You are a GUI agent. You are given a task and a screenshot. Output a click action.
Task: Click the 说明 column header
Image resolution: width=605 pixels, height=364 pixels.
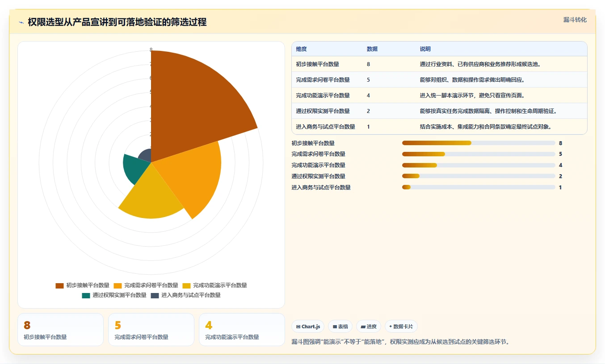click(x=425, y=49)
